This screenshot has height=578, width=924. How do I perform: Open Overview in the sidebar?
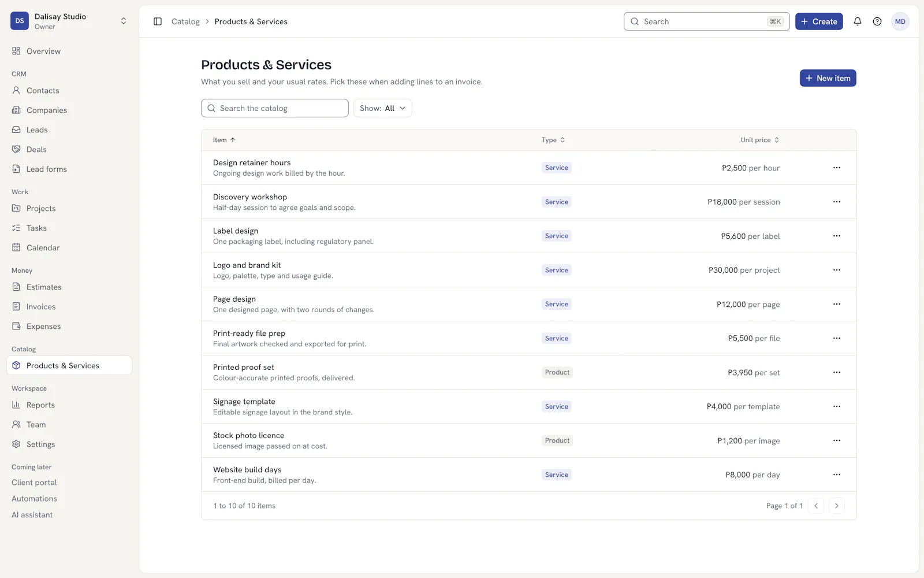pos(69,51)
